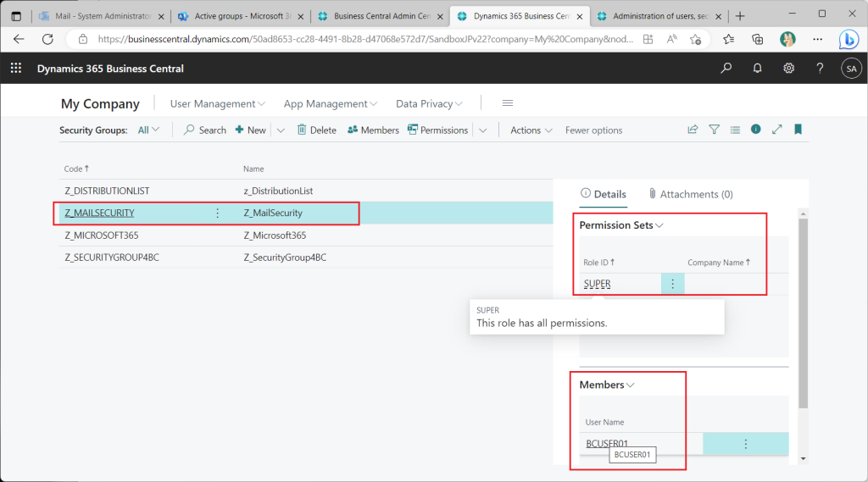Show options for the SUPER role
This screenshot has height=482, width=868.
[x=672, y=285]
